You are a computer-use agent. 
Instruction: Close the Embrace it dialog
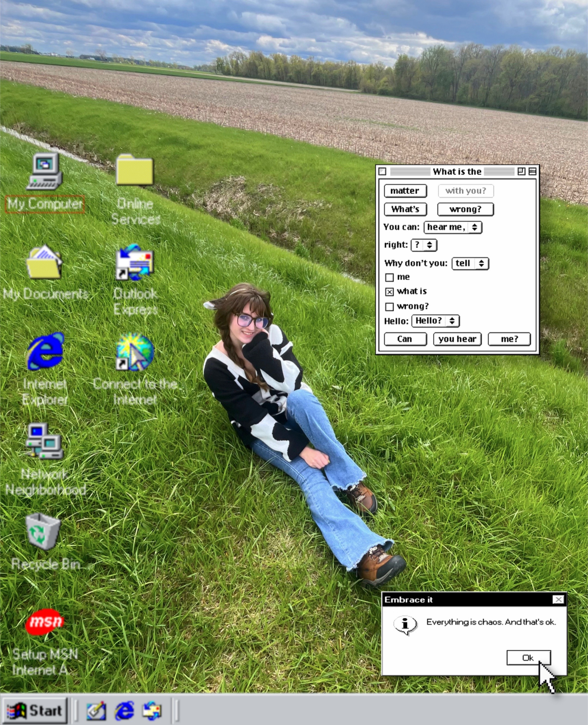(x=558, y=600)
